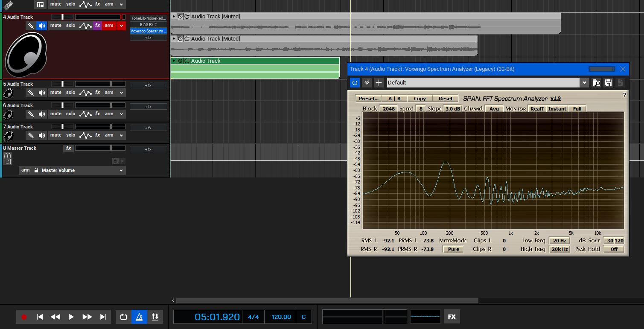The height and width of the screenshot is (329, 644).
Task: Select Voxengo Spectrum effect slot
Action: pos(149,31)
